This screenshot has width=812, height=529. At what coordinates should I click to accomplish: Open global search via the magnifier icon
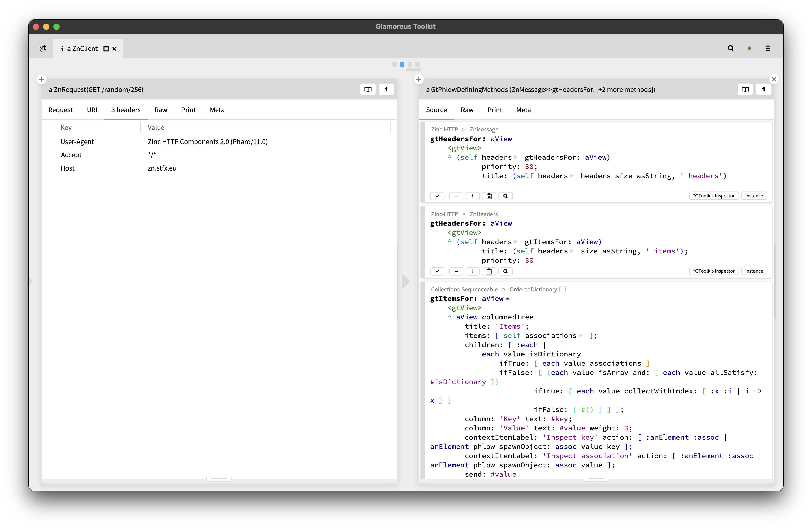tap(730, 48)
